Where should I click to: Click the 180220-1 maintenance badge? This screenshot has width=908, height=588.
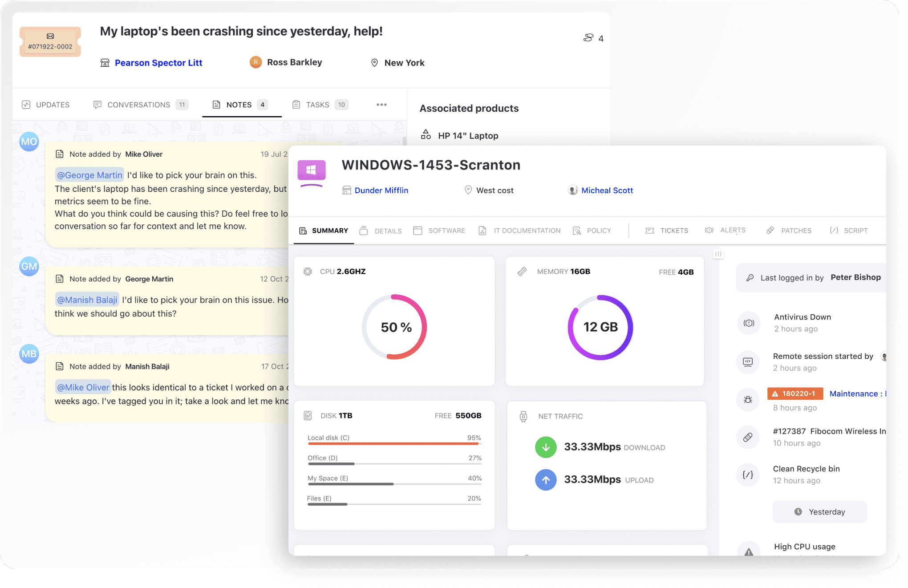tap(795, 393)
